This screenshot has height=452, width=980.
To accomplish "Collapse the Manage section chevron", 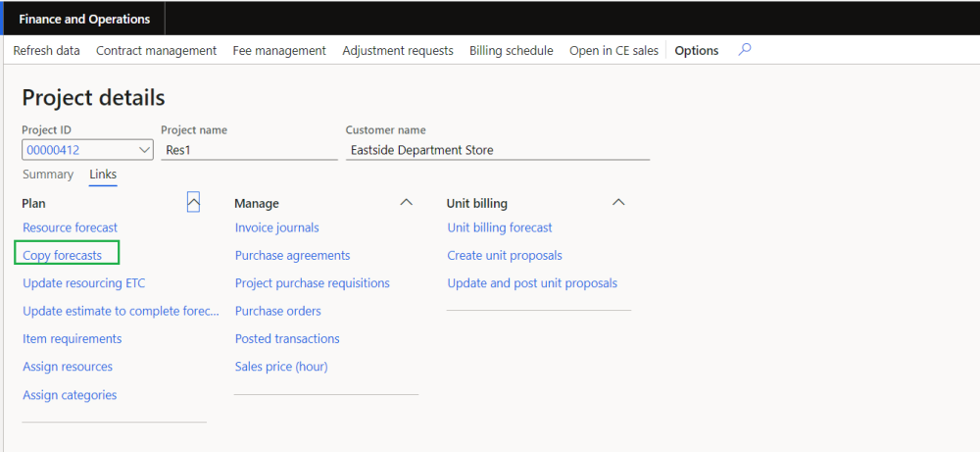I will coord(407,202).
